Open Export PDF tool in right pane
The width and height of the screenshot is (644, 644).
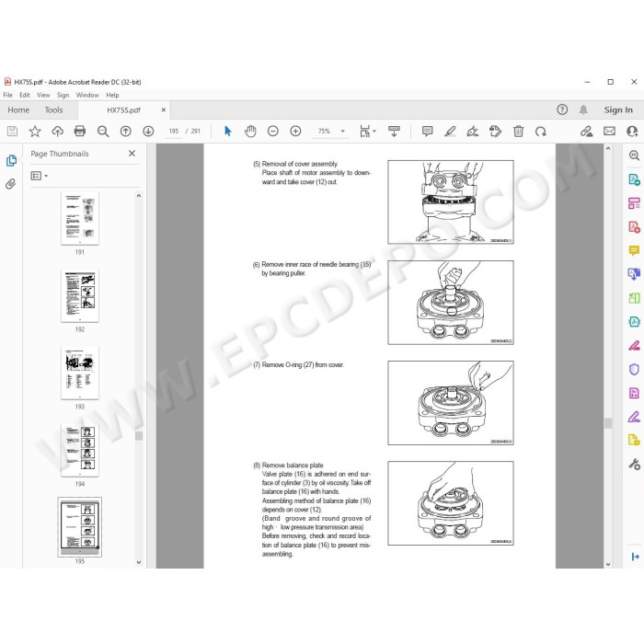(x=634, y=179)
